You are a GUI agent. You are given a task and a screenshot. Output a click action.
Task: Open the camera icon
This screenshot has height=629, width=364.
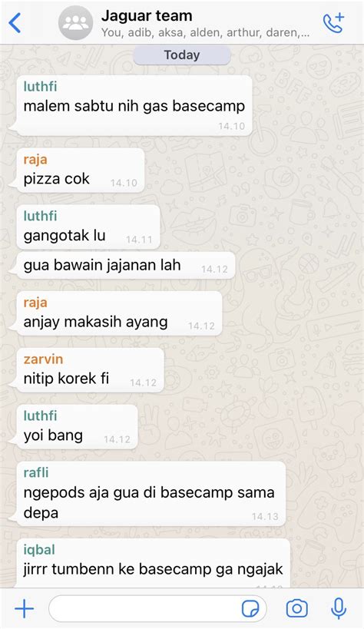(297, 608)
